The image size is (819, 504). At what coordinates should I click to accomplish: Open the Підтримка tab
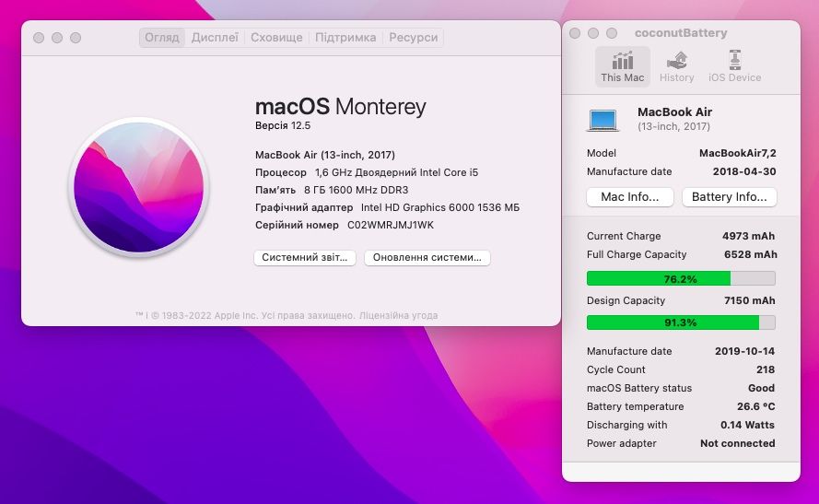[345, 38]
